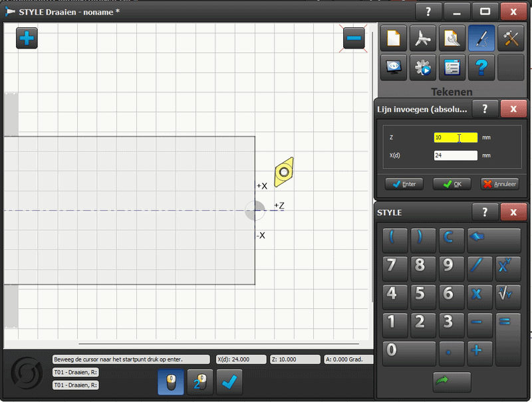Click the backspace arrow key

point(494,241)
